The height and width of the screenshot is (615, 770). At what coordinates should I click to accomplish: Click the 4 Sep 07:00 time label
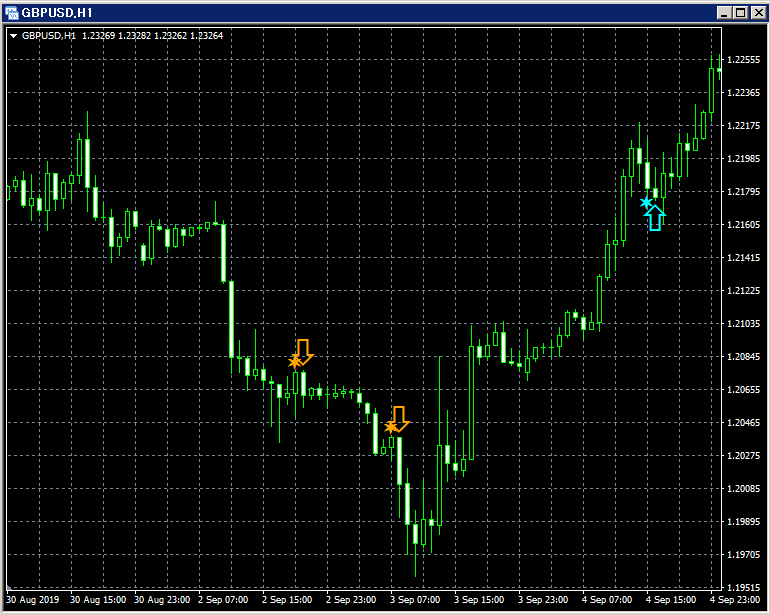[x=607, y=600]
